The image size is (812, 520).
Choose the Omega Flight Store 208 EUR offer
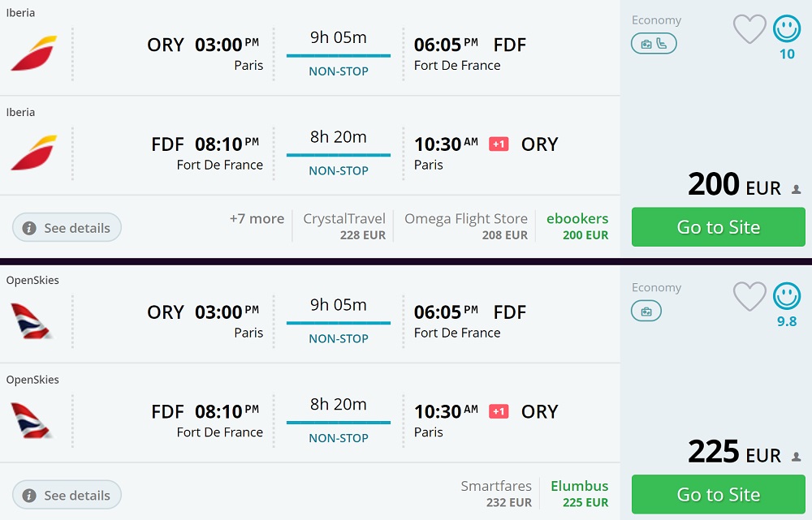coord(466,226)
